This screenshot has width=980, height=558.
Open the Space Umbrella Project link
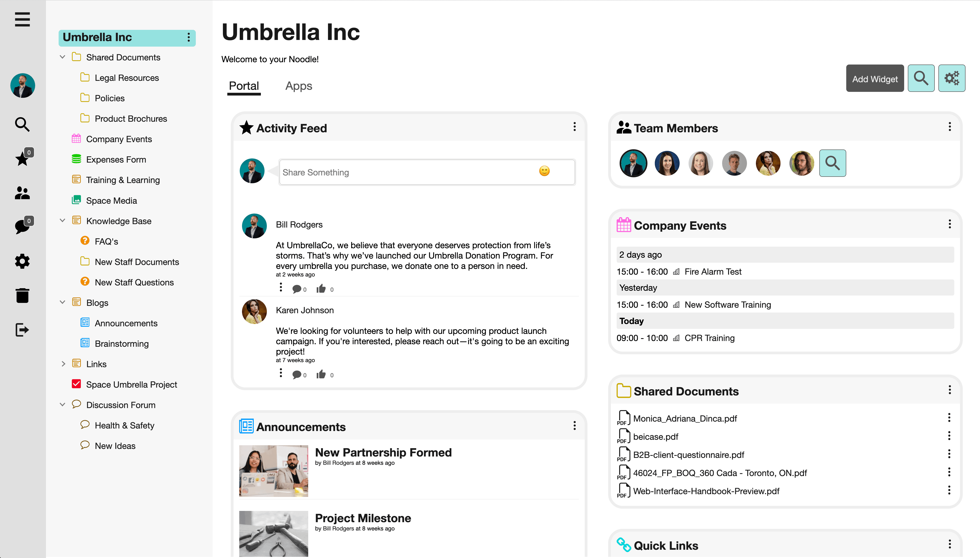point(132,385)
